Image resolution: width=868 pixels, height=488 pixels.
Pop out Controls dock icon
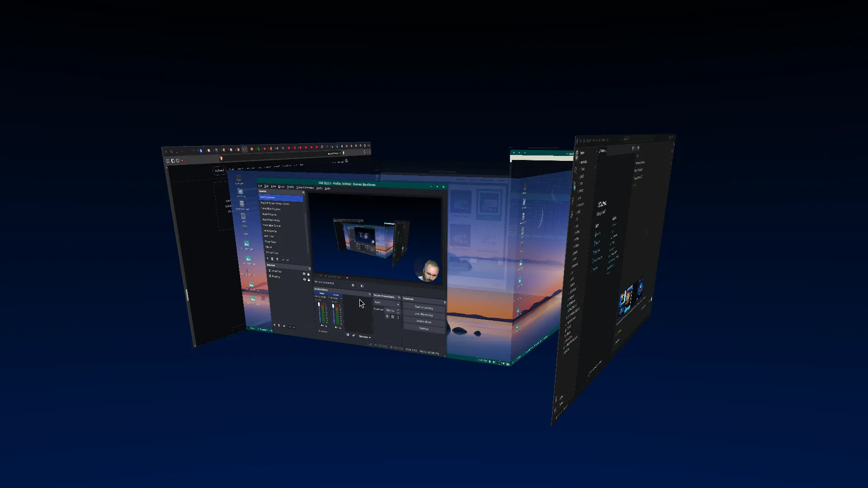click(445, 302)
